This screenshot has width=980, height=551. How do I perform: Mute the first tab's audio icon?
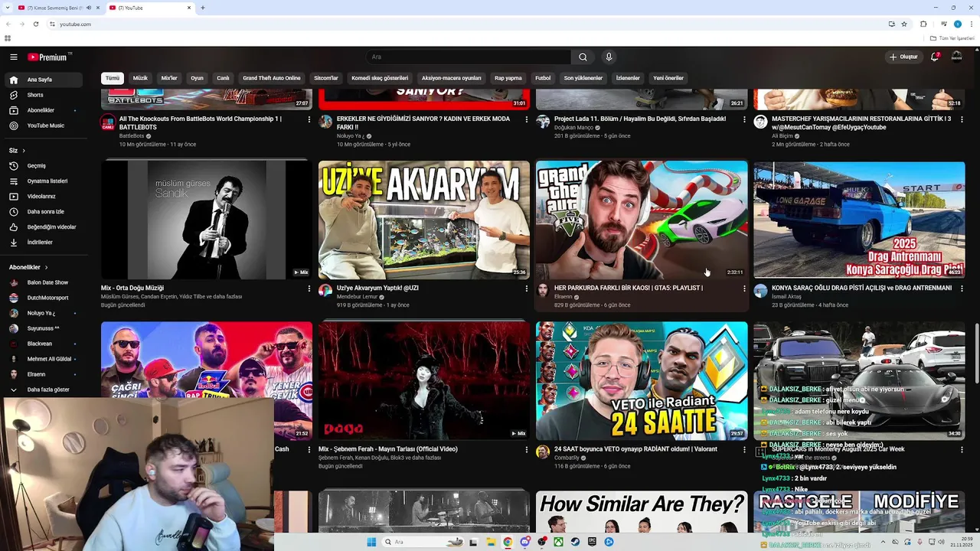(89, 8)
